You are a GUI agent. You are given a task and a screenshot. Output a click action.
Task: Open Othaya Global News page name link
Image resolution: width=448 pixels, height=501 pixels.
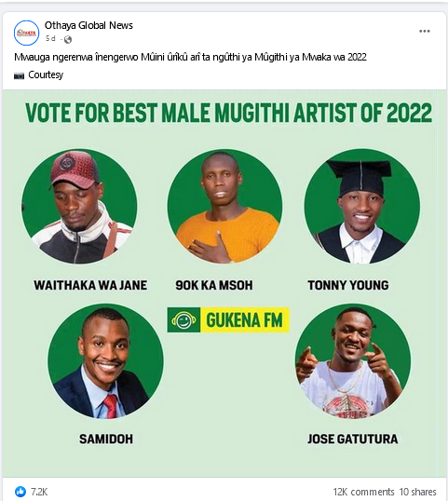pos(88,25)
